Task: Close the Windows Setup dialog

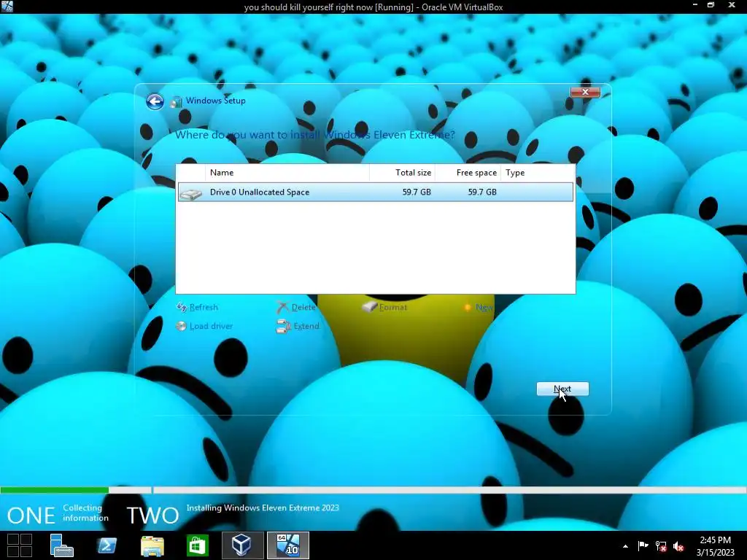Action: pyautogui.click(x=585, y=92)
